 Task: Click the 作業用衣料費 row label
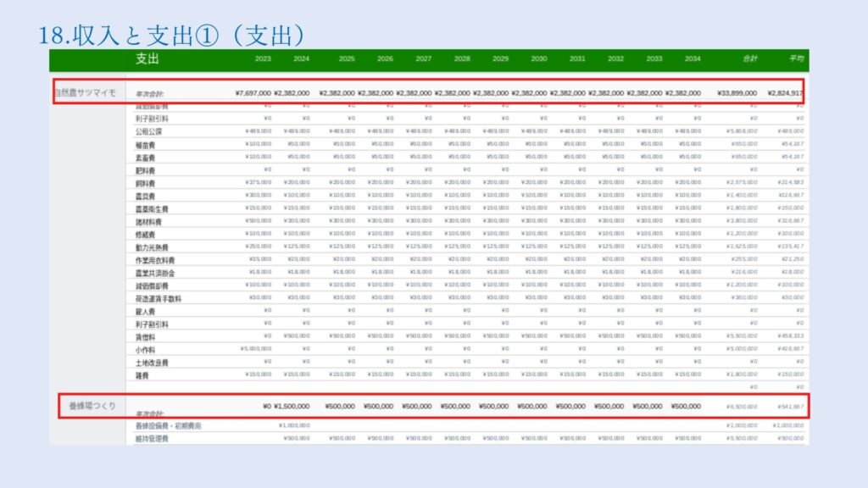click(156, 260)
